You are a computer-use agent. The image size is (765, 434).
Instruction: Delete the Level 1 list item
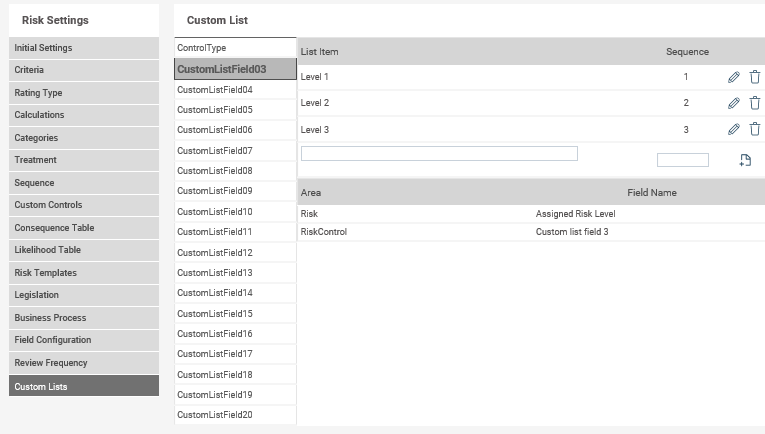click(755, 77)
